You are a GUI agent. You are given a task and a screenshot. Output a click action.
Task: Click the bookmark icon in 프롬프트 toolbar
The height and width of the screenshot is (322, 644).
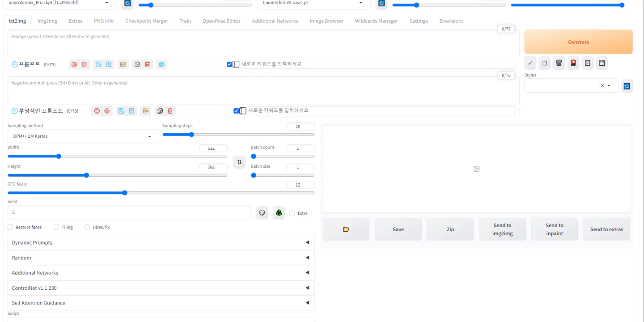tap(109, 64)
